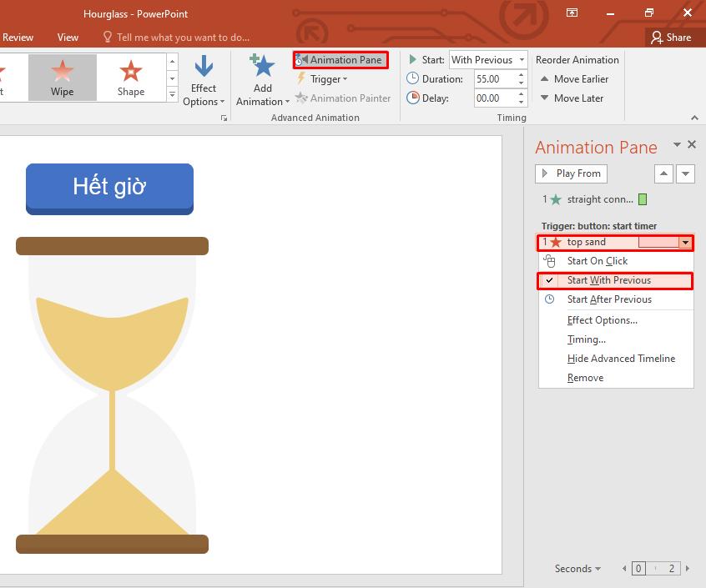This screenshot has width=706, height=588.
Task: Open the top sand item dropdown arrow
Action: coord(685,243)
